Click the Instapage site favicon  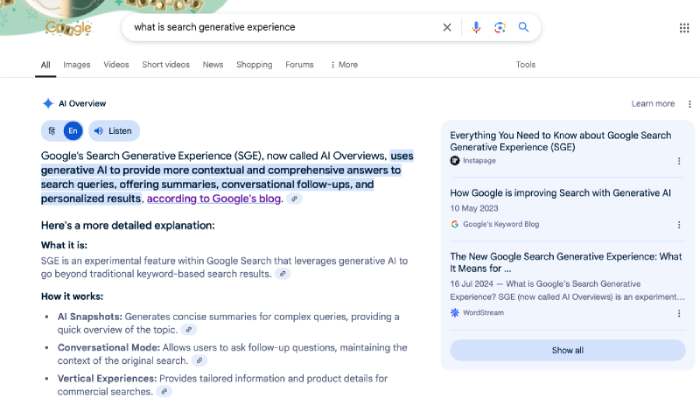[x=454, y=161]
